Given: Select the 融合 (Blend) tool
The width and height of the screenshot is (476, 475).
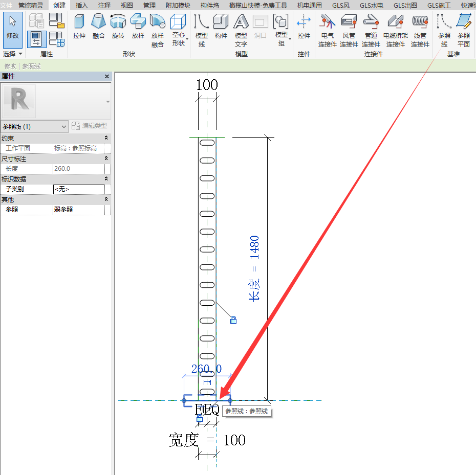Looking at the screenshot, I should click(99, 27).
